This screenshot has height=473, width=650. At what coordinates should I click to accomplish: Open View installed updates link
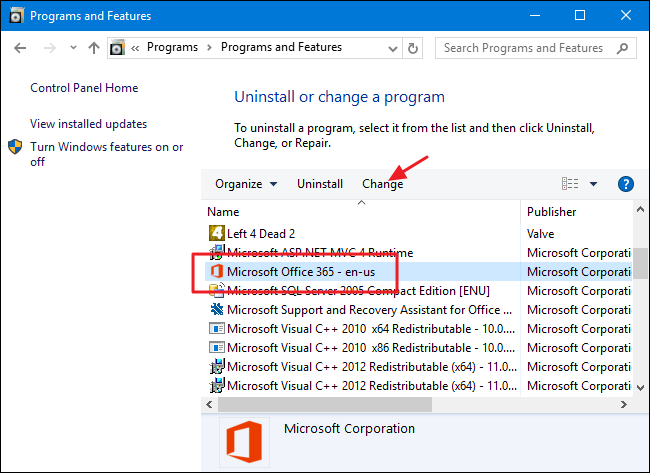(88, 124)
